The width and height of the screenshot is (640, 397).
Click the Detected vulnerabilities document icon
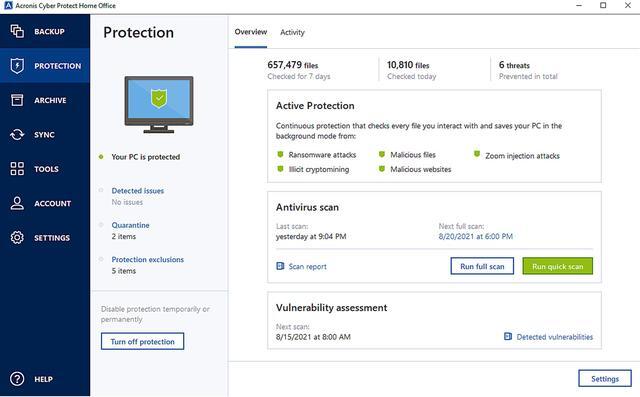click(508, 337)
